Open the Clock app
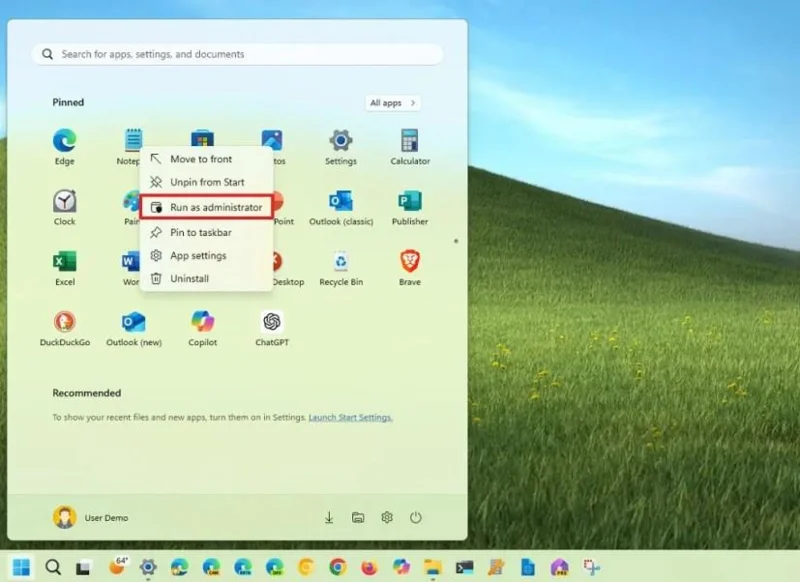The width and height of the screenshot is (800, 582). pyautogui.click(x=65, y=208)
